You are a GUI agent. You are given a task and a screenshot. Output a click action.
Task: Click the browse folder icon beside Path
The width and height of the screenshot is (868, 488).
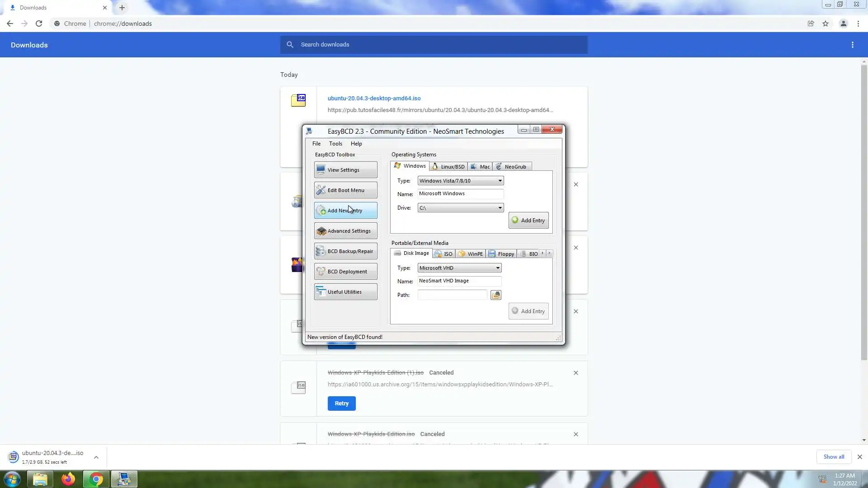pyautogui.click(x=496, y=295)
